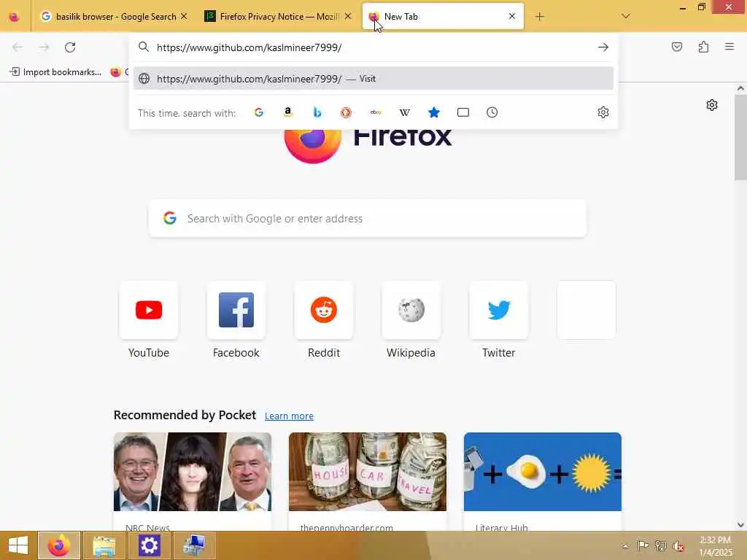Open the NBC News Pocket story
Screen dimensions: 747x560
pos(193,481)
